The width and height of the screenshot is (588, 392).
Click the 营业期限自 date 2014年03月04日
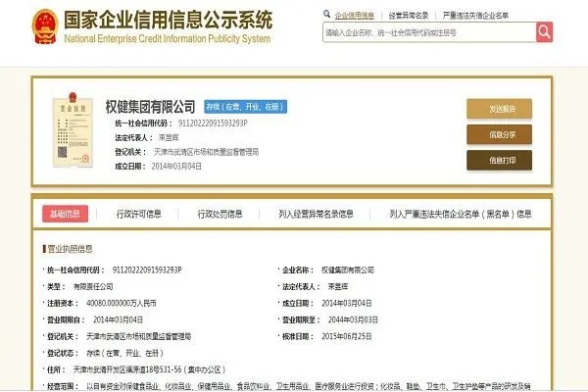[118, 319]
